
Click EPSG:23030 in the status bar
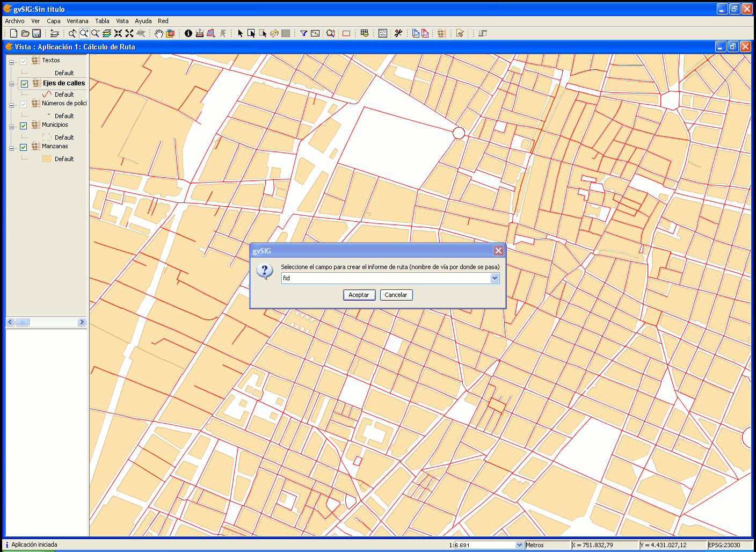[724, 545]
